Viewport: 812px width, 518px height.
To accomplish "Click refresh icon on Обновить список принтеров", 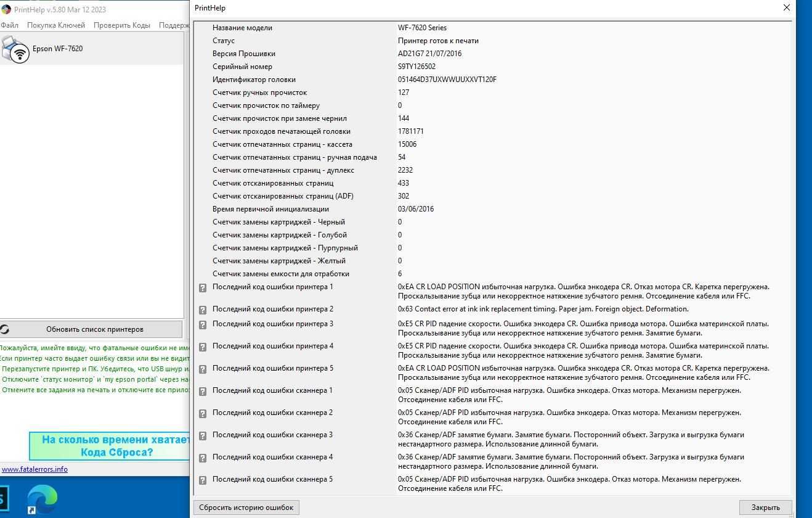I will pyautogui.click(x=5, y=329).
